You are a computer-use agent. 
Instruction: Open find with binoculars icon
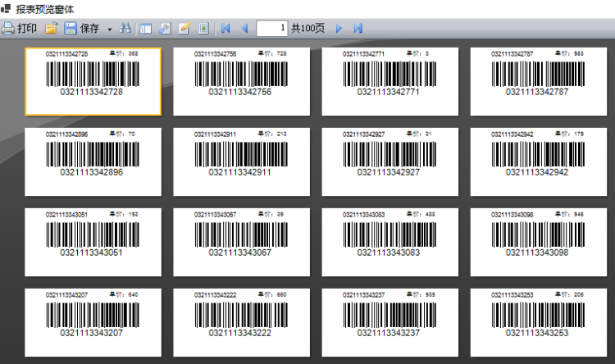pos(125,28)
